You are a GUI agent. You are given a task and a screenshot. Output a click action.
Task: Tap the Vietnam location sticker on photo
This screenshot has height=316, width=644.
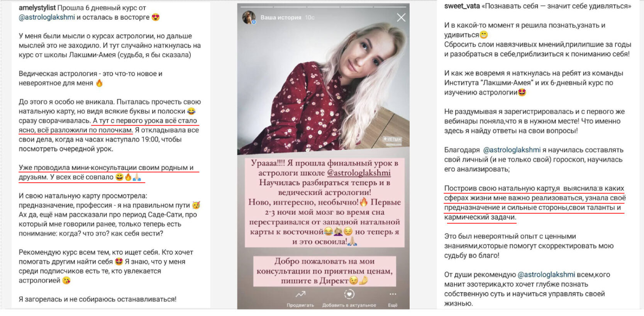click(x=392, y=139)
